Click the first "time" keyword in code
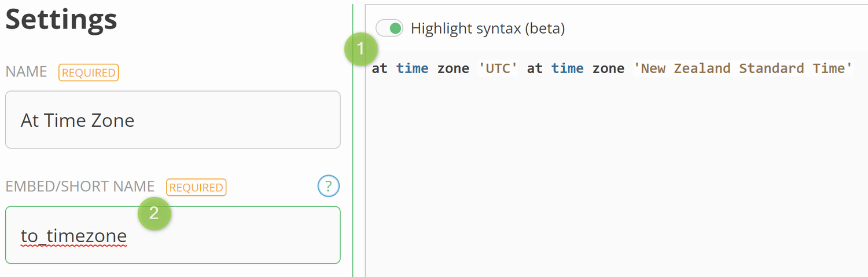This screenshot has height=277, width=868. click(x=412, y=68)
